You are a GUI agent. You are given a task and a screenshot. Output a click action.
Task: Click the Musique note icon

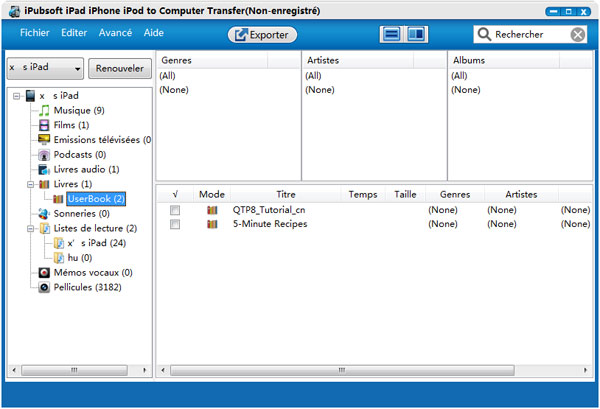tap(44, 111)
